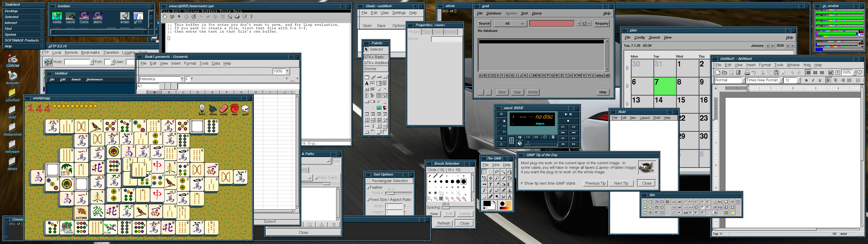Click Refresh in Brush Selection

[443, 223]
